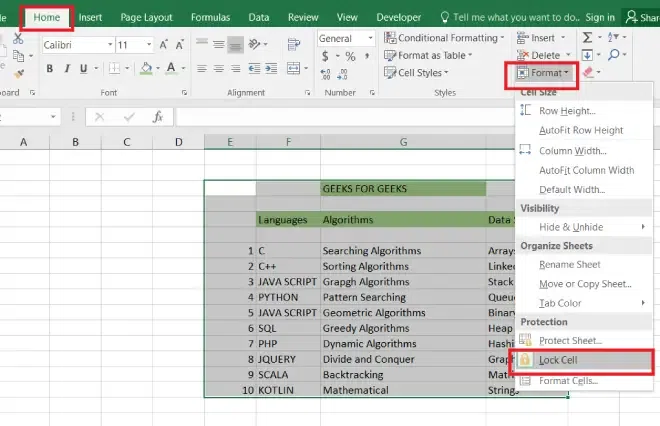Apply Comma Style
Image resolution: width=660 pixels, height=426 pixels.
367,56
